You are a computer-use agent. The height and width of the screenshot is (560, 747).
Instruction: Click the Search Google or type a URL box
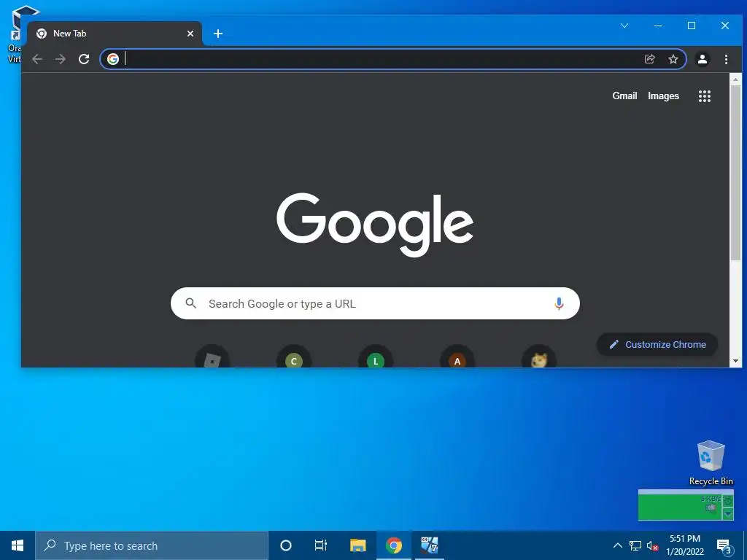(375, 303)
